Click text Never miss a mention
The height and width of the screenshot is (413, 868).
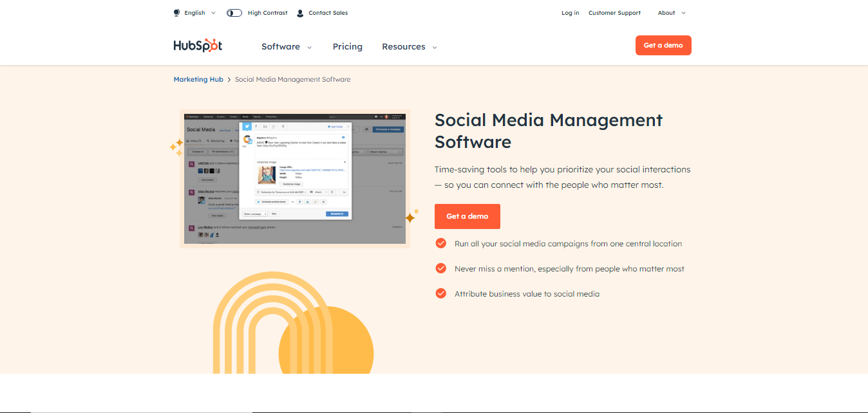coord(569,269)
